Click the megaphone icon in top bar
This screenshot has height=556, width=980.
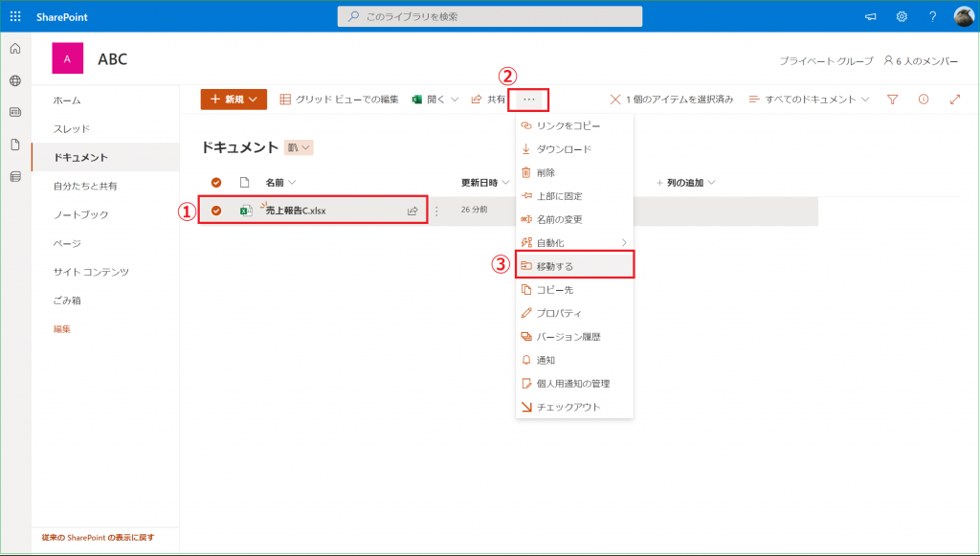click(x=871, y=16)
